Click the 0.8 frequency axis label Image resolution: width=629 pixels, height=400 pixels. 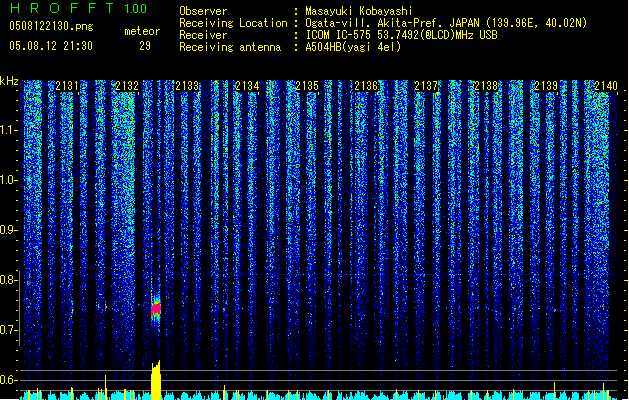click(8, 280)
